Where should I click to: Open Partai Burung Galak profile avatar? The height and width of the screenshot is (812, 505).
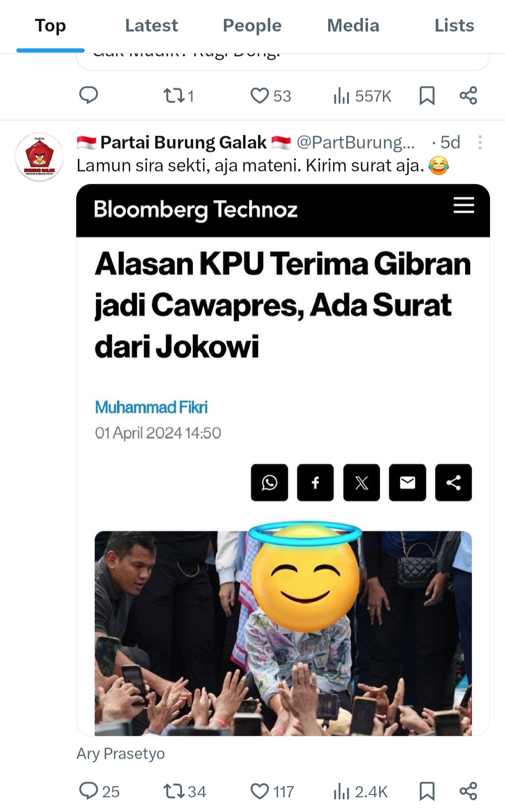39,157
